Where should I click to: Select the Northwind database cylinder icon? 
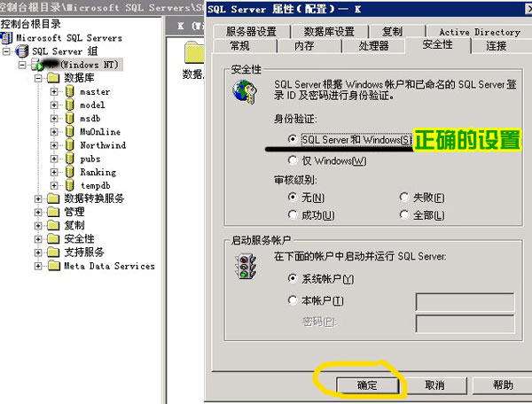(69, 145)
